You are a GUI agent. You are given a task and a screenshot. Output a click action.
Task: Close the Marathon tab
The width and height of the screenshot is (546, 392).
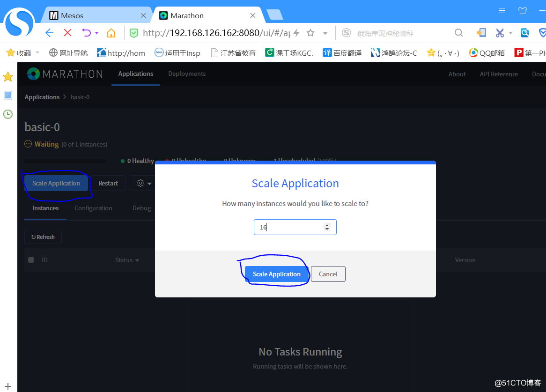253,15
